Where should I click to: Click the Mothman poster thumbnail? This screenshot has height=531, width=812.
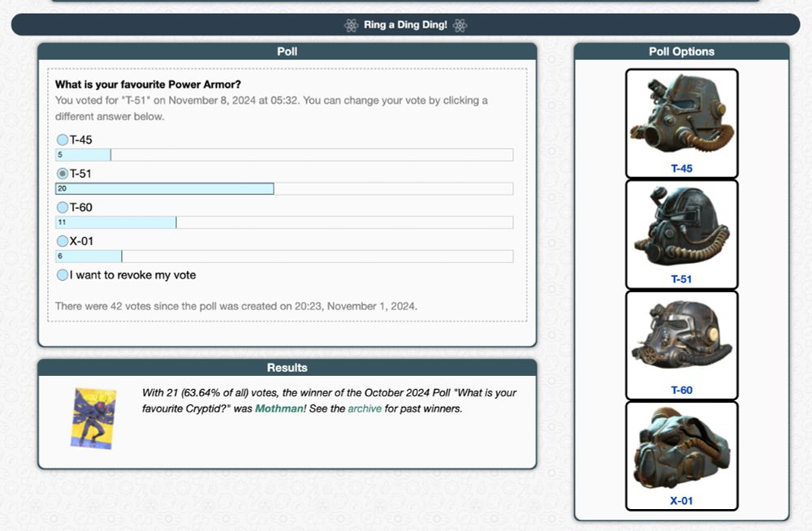(x=93, y=418)
